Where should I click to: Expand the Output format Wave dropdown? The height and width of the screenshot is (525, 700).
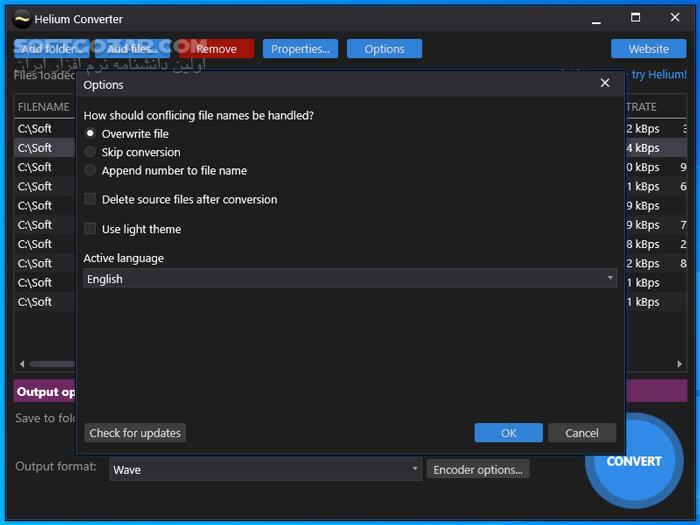[x=266, y=469]
